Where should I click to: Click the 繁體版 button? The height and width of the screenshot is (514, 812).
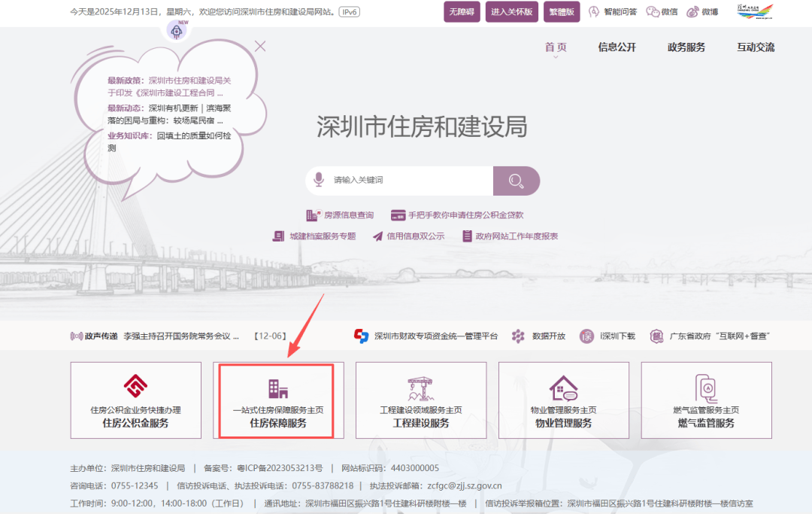tap(561, 11)
